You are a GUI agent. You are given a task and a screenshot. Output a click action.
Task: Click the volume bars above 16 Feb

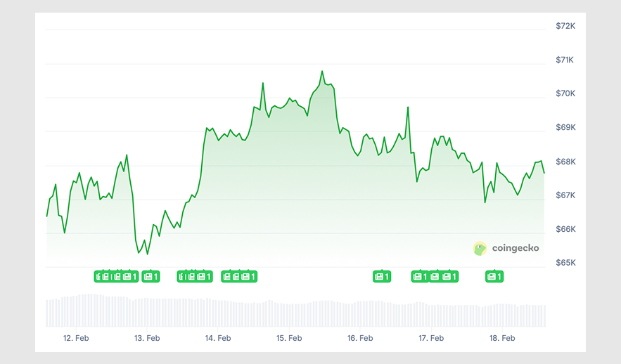(x=360, y=313)
